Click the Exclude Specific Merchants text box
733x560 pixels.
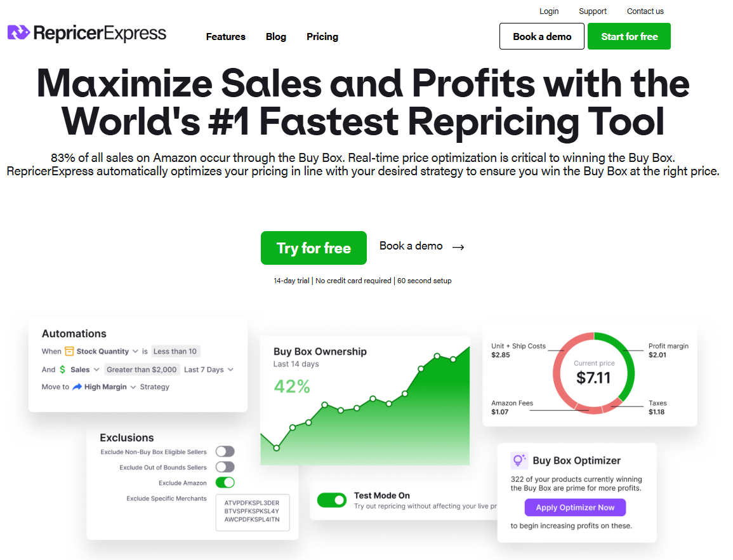(x=253, y=512)
